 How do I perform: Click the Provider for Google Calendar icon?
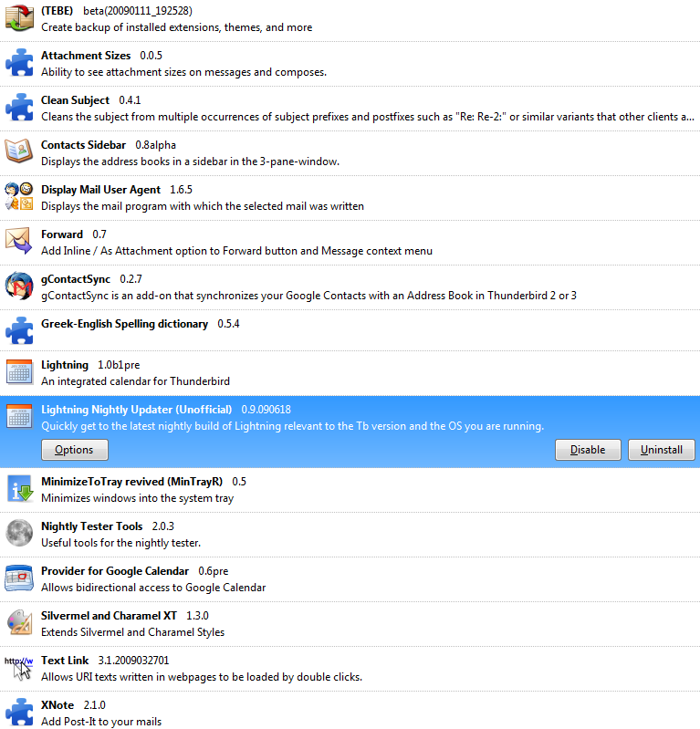pyautogui.click(x=19, y=578)
